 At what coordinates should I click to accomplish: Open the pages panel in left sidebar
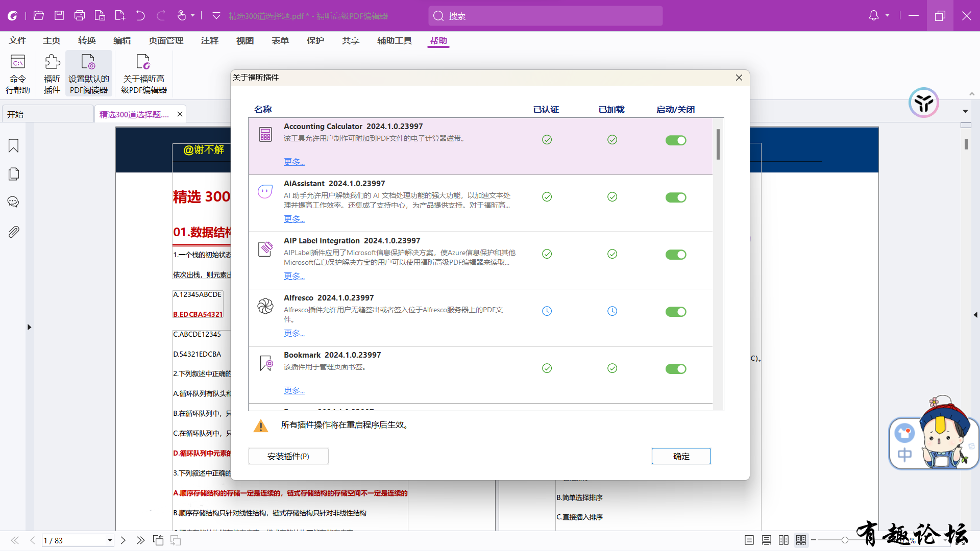14,174
